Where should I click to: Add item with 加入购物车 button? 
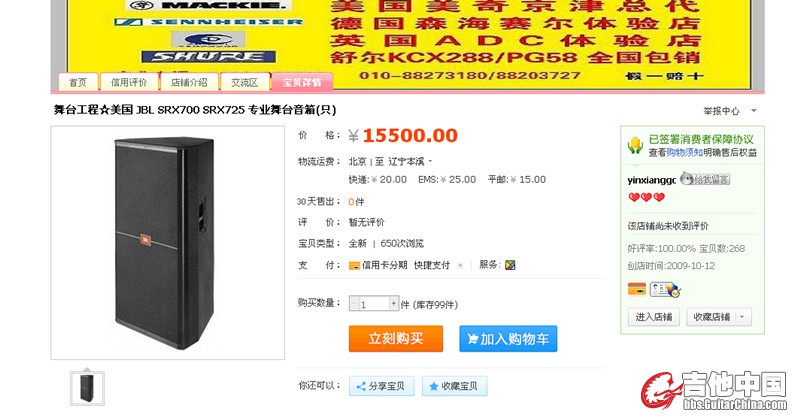[x=508, y=338]
